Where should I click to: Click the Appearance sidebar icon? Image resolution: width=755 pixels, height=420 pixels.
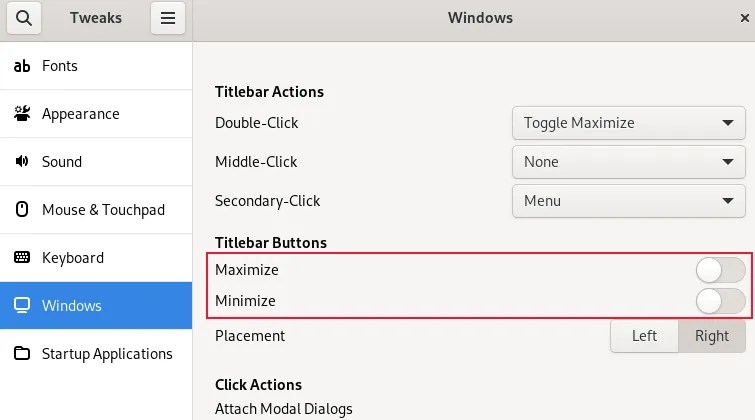tap(22, 114)
